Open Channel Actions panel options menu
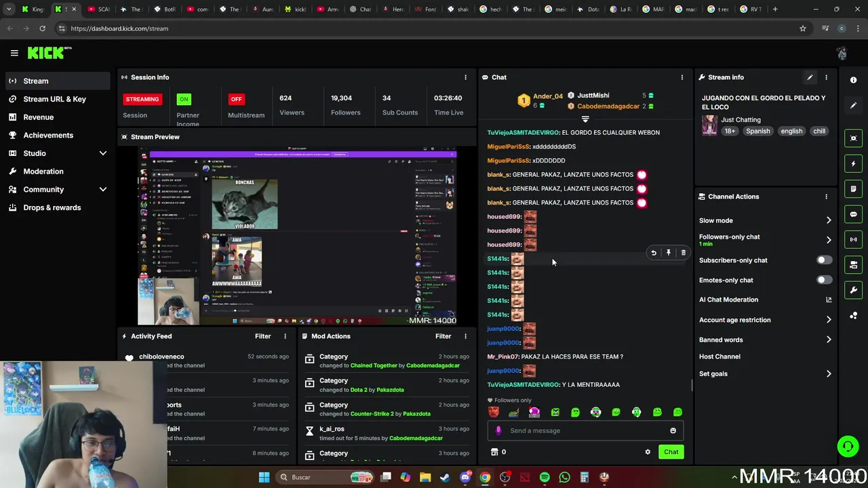The image size is (868, 488). 826,197
